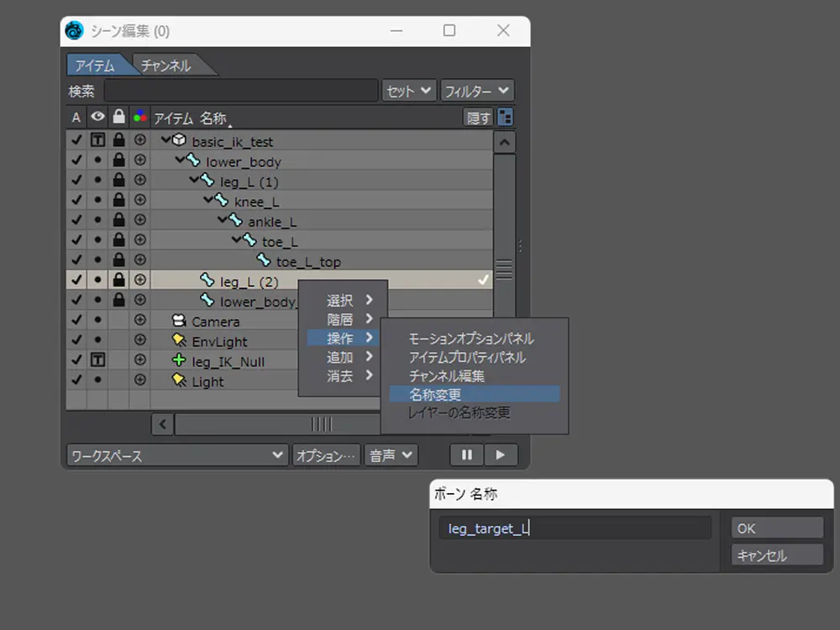The image size is (840, 630).
Task: Click the toe_L_top bone icon
Action: (263, 261)
